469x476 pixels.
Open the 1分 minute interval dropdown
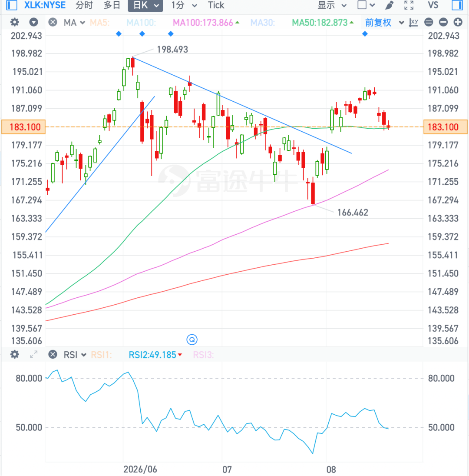pyautogui.click(x=184, y=5)
